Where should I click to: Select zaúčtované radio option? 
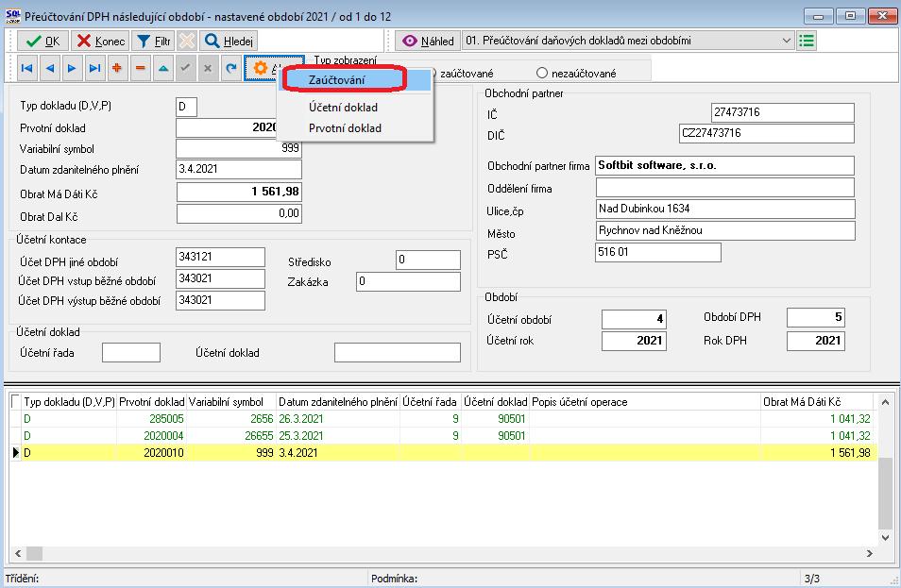466,74
